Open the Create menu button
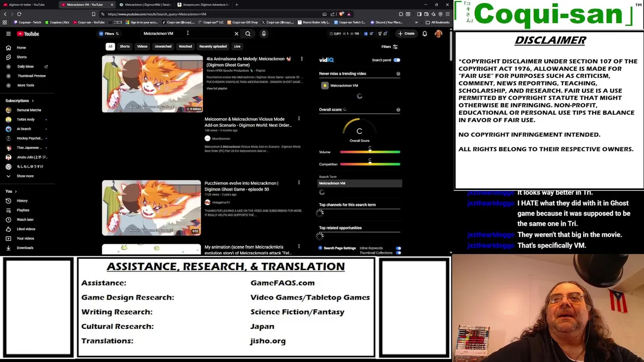 pyautogui.click(x=406, y=34)
